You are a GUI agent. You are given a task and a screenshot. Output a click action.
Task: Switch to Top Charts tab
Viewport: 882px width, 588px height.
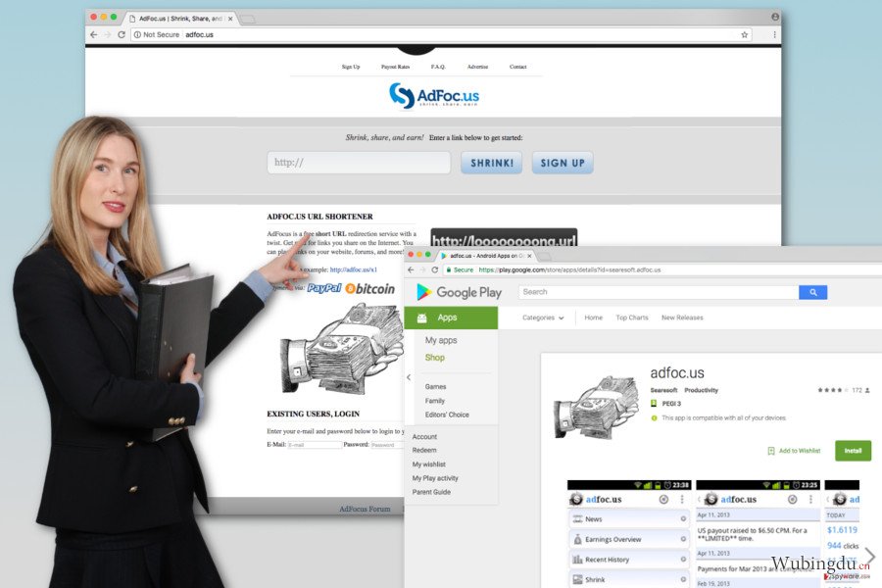632,318
